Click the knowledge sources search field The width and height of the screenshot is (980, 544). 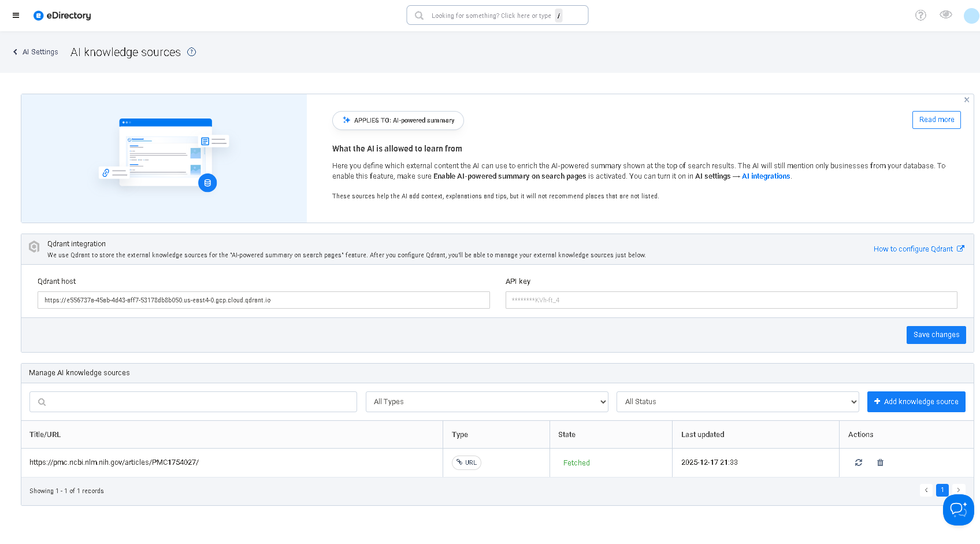193,402
